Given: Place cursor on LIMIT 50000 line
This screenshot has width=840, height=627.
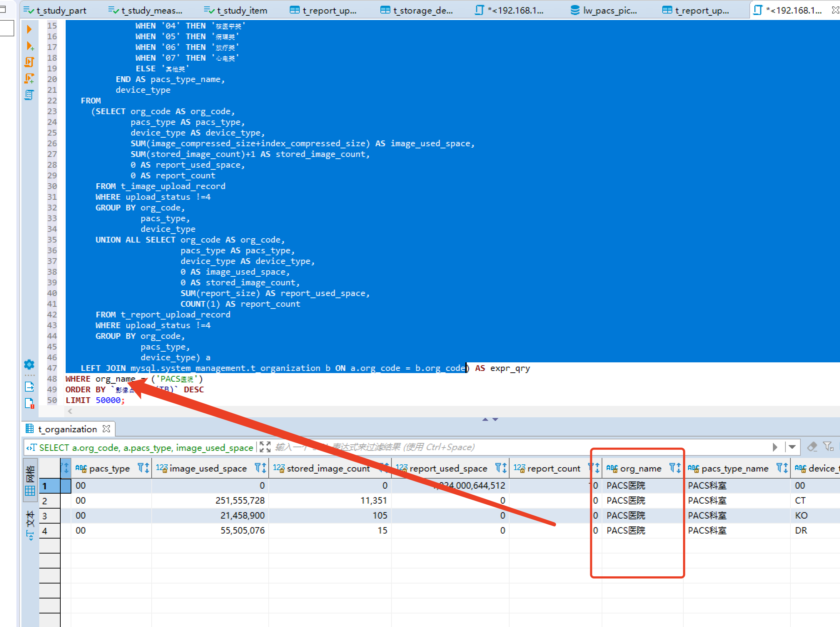Looking at the screenshot, I should coord(95,400).
